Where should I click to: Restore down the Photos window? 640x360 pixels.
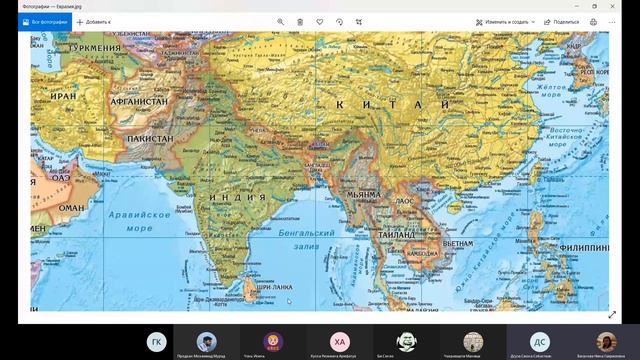point(594,6)
